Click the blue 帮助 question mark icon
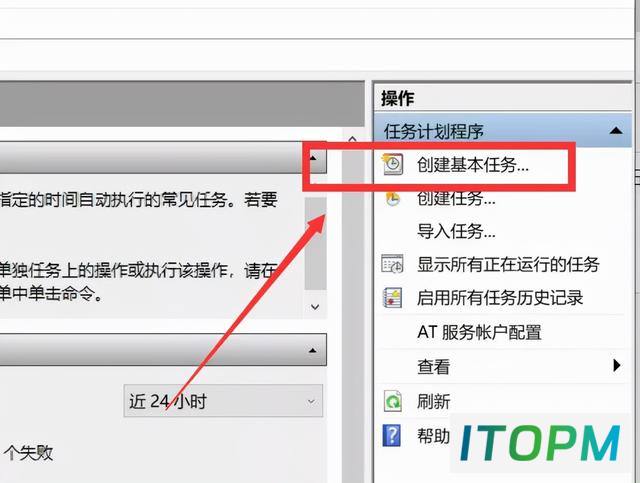 [x=392, y=435]
